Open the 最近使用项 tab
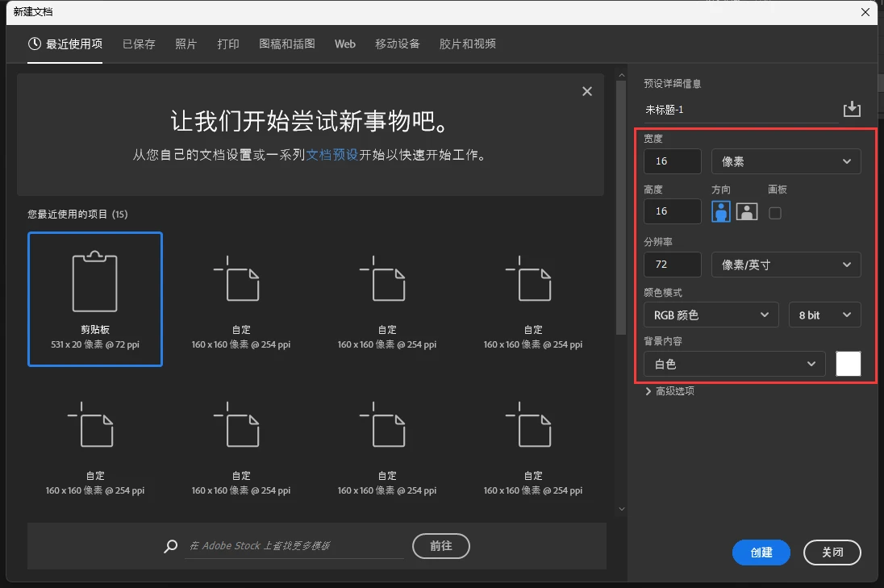Image resolution: width=884 pixels, height=588 pixels. click(x=65, y=44)
